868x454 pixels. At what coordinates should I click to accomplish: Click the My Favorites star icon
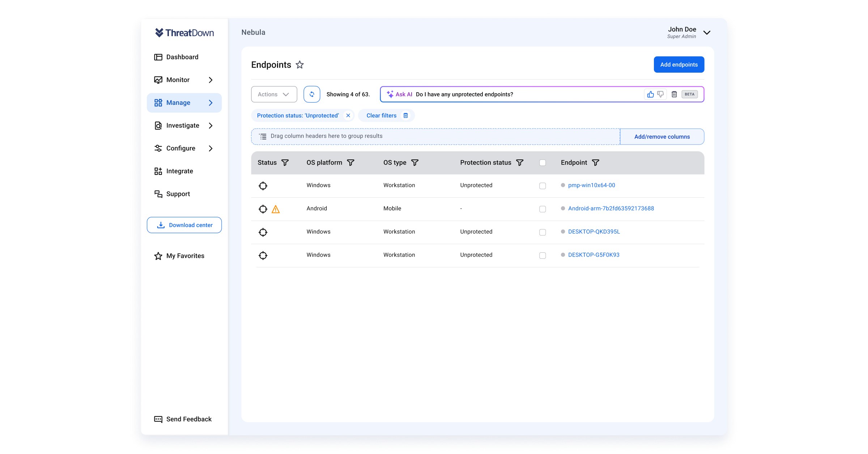tap(158, 256)
